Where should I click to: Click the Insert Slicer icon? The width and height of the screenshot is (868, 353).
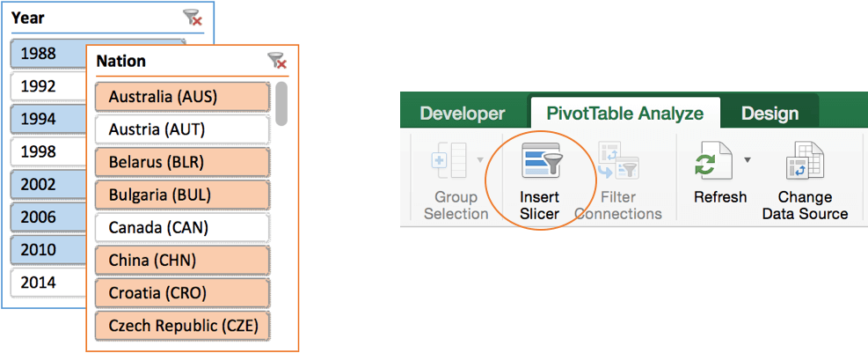point(540,161)
